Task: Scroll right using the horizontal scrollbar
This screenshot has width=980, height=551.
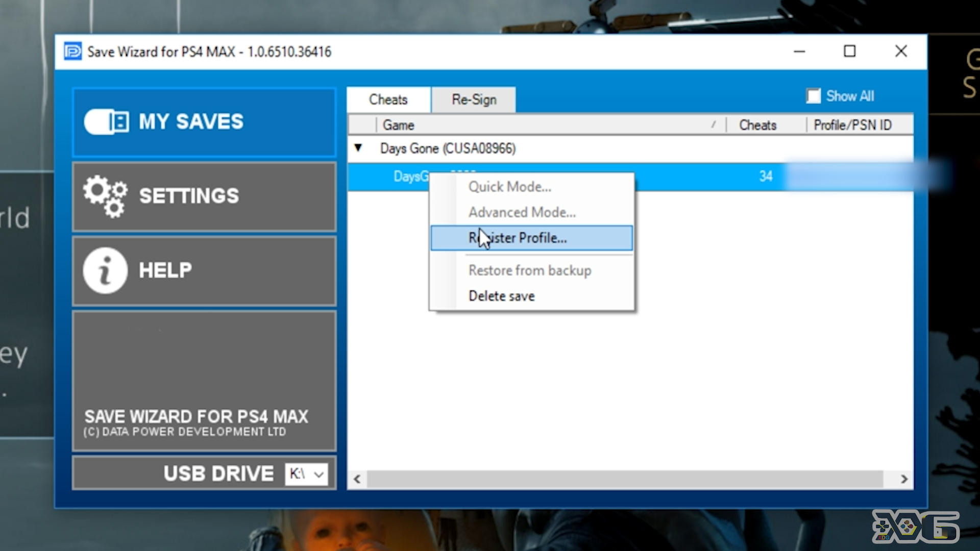Action: 904,479
